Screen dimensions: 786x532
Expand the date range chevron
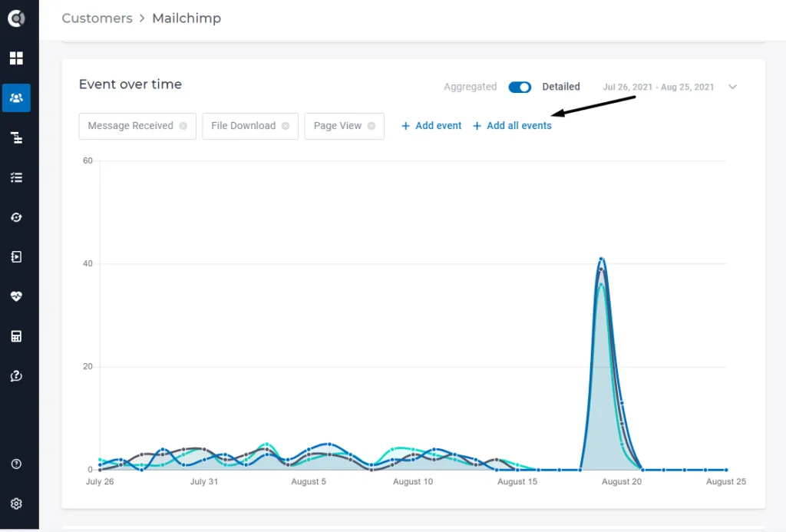733,87
